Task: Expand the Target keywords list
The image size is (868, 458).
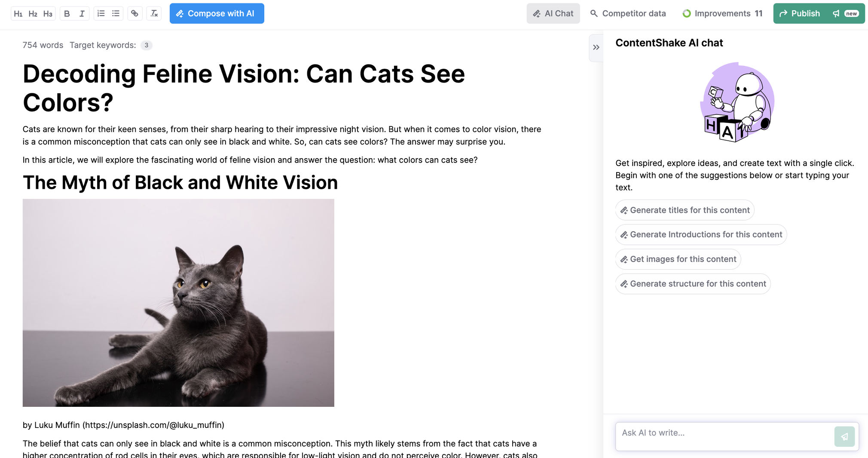Action: [x=146, y=45]
